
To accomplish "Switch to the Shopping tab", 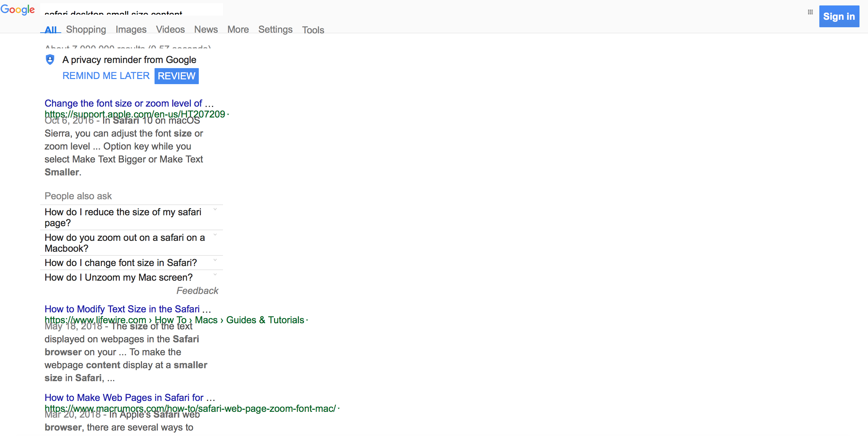I will [x=86, y=30].
